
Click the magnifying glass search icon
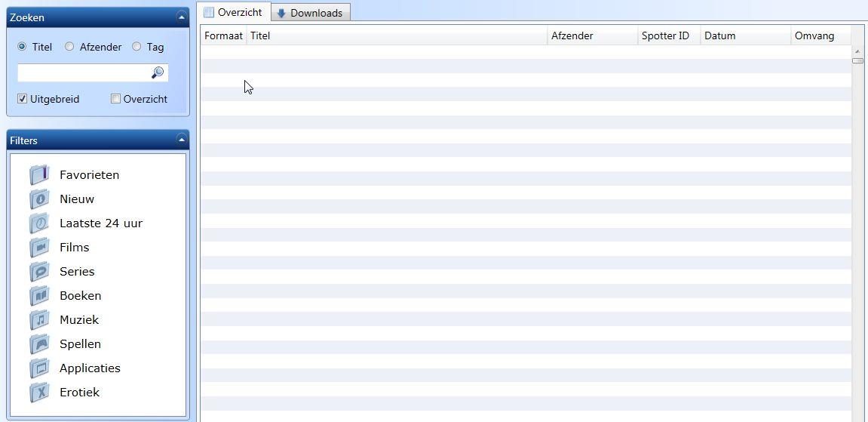158,72
